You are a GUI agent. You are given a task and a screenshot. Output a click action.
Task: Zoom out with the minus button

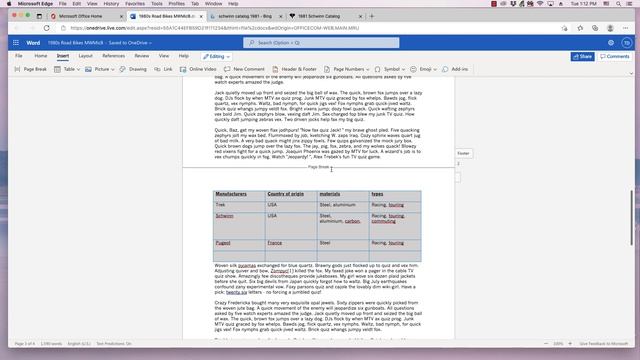546,344
